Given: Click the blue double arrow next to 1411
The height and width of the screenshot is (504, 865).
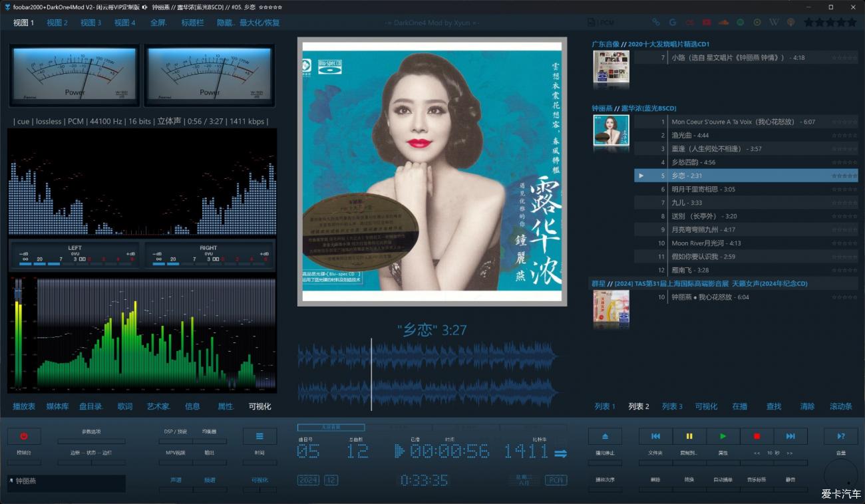Looking at the screenshot, I should pos(561,453).
